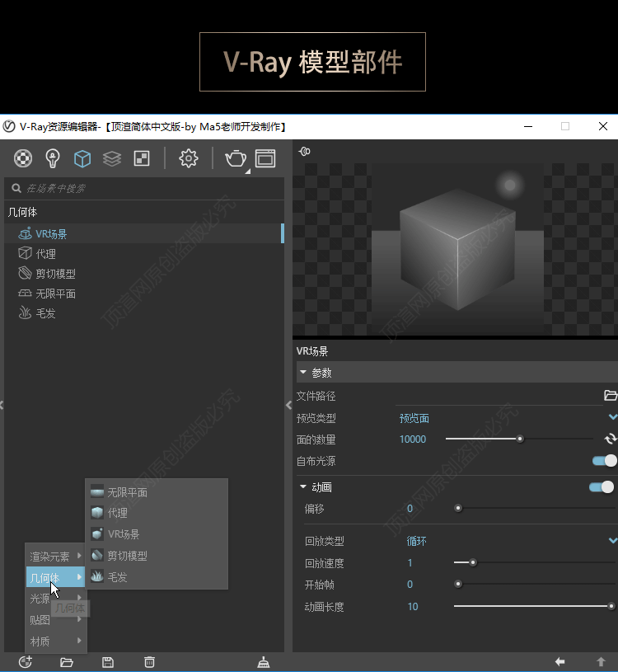
Task: Collapse the 参数 section
Action: click(x=303, y=373)
